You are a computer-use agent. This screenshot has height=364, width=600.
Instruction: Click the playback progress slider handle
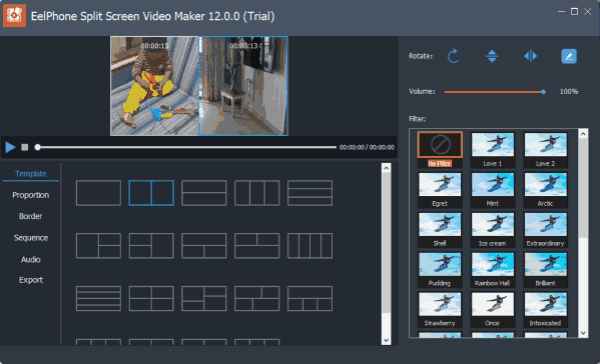38,147
